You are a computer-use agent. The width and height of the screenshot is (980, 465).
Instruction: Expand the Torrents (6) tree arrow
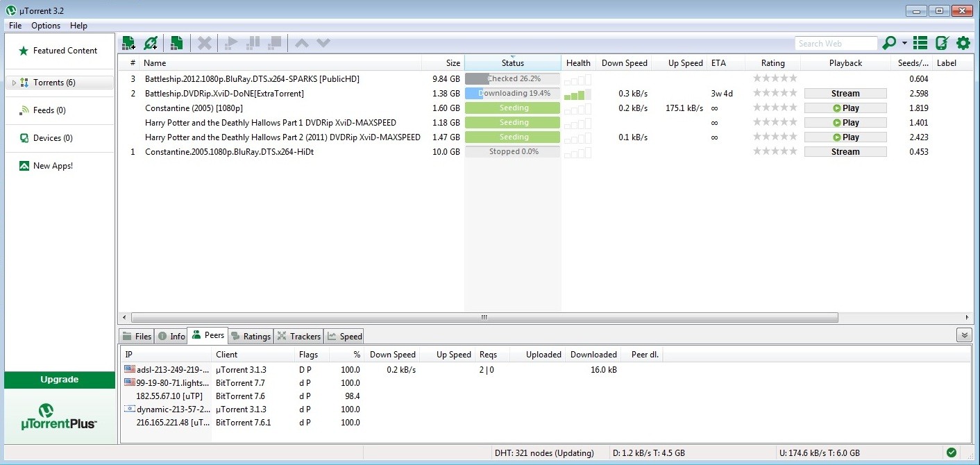(14, 83)
